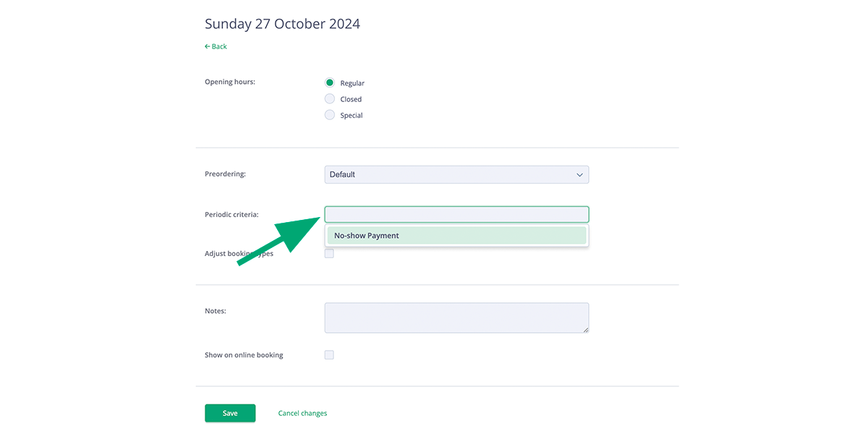Enable the Show on online booking checkbox

point(329,354)
